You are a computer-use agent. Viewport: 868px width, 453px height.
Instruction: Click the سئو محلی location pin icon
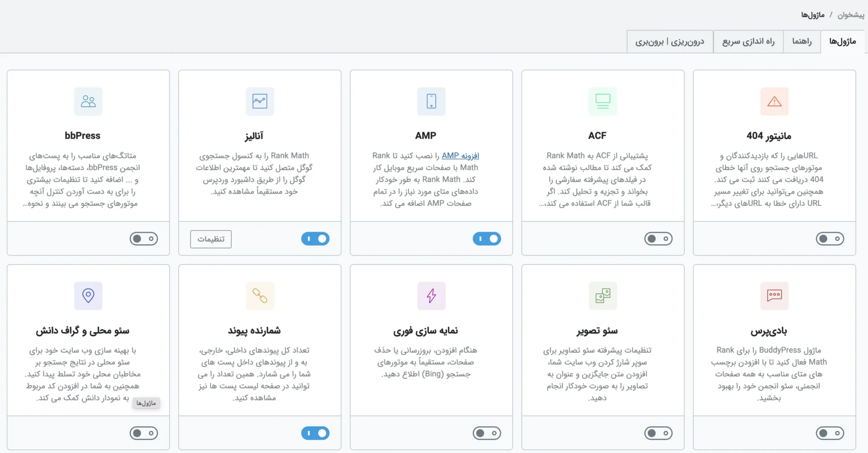point(88,296)
